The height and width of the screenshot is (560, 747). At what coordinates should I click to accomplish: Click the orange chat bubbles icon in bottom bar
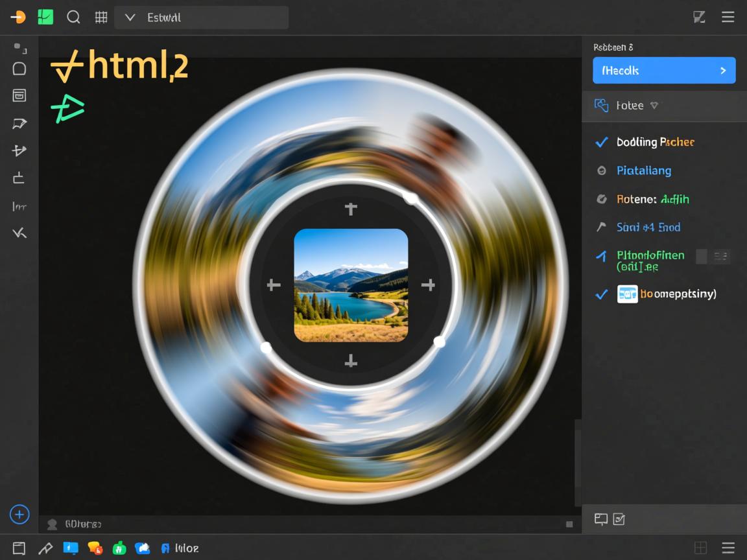(95, 548)
